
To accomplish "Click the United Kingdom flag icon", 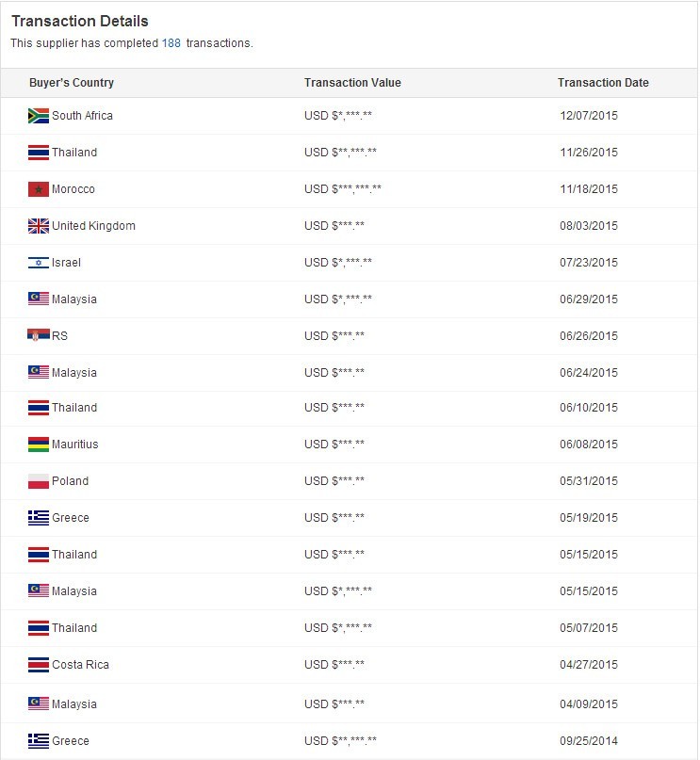I will (x=39, y=226).
